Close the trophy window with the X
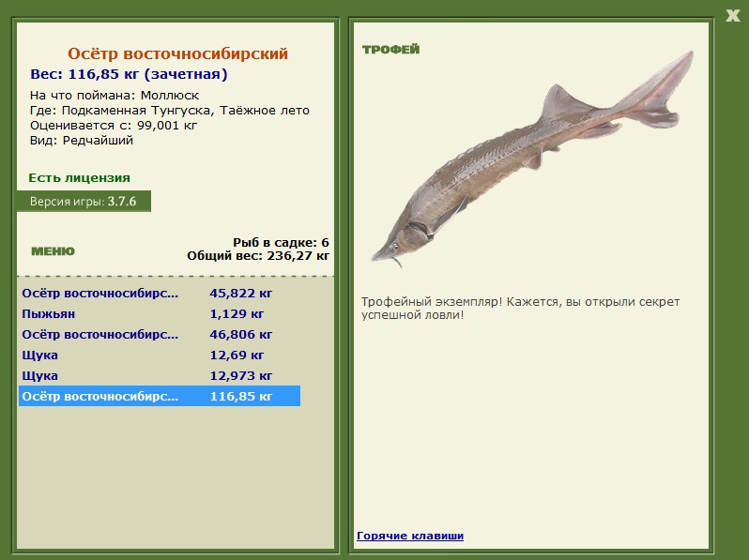The image size is (749, 560). [733, 15]
